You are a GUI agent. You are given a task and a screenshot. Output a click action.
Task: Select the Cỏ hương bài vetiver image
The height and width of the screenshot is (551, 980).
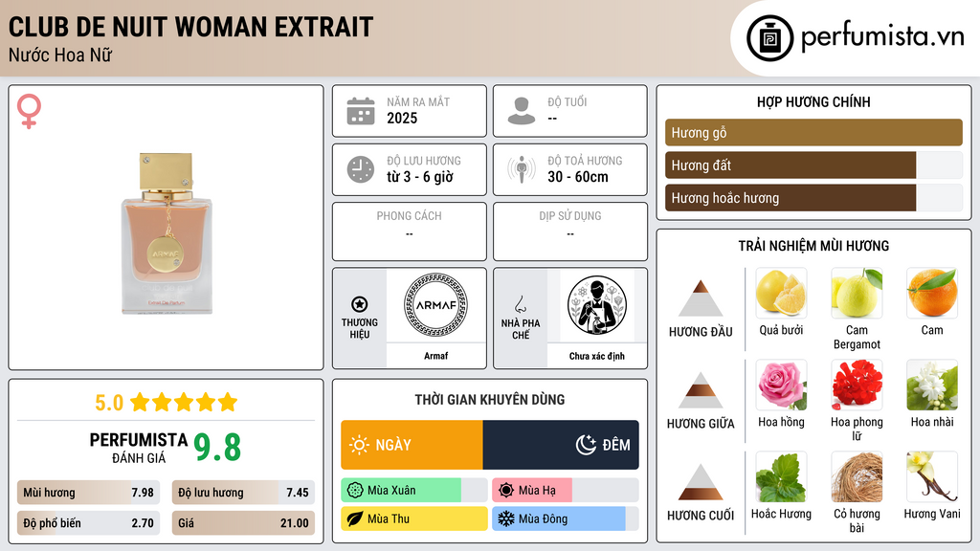point(857,476)
